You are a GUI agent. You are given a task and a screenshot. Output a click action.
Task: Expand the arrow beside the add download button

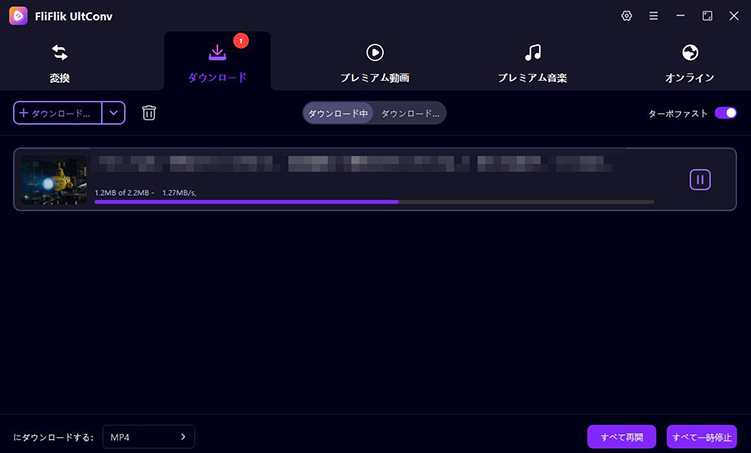pos(114,113)
